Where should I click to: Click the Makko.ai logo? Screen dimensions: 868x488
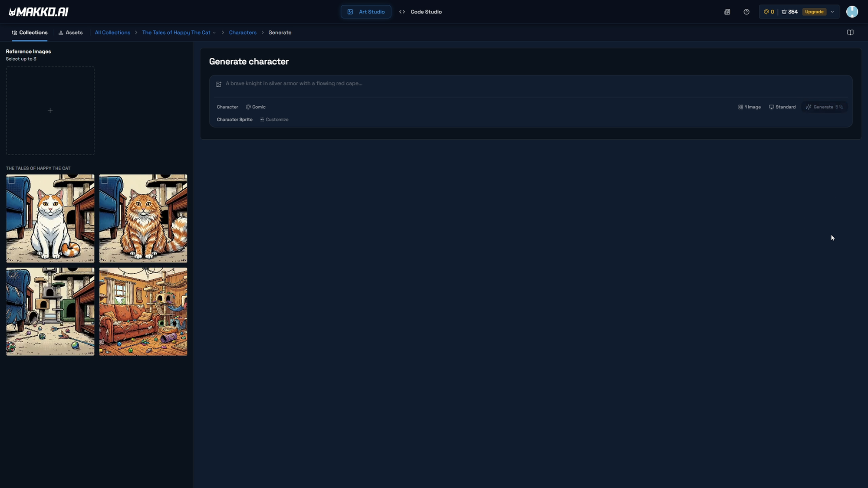tap(39, 12)
